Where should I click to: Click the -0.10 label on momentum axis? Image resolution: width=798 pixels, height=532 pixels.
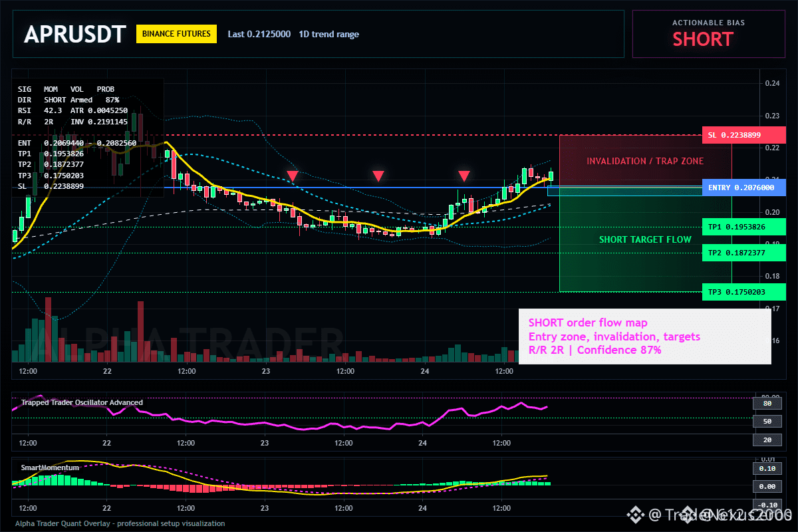767,505
